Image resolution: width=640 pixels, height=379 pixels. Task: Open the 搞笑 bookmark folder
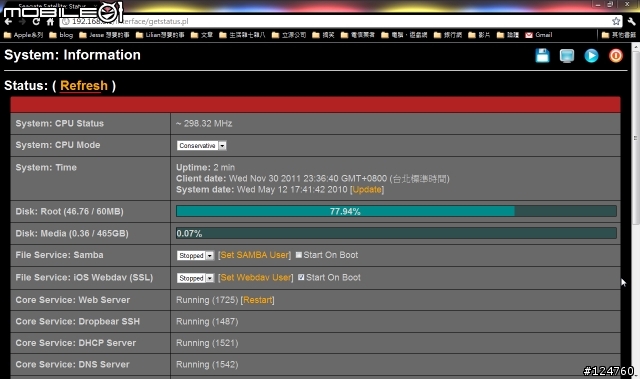323,35
